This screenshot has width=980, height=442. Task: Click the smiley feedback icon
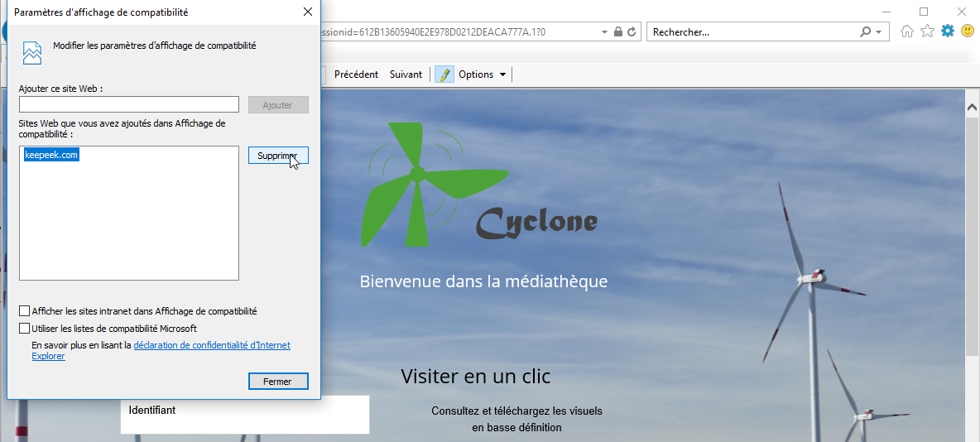pos(967,31)
